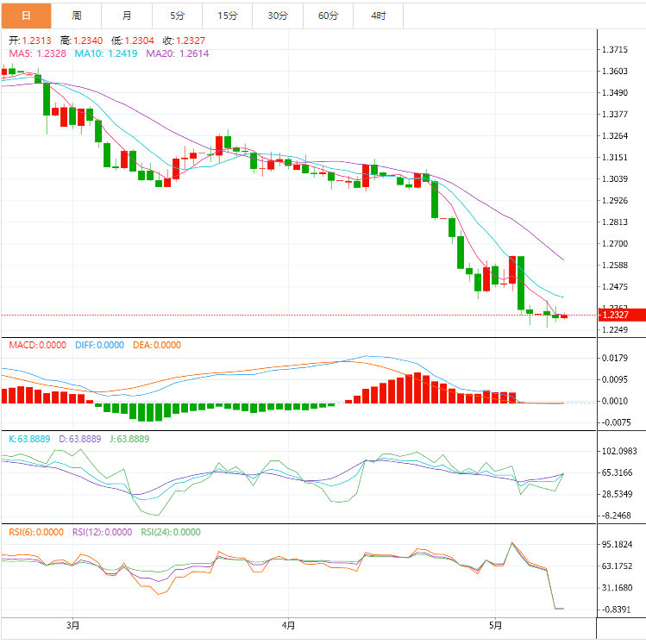Click the 95.1824 RSI axis label
The width and height of the screenshot is (646, 644).
(x=617, y=544)
